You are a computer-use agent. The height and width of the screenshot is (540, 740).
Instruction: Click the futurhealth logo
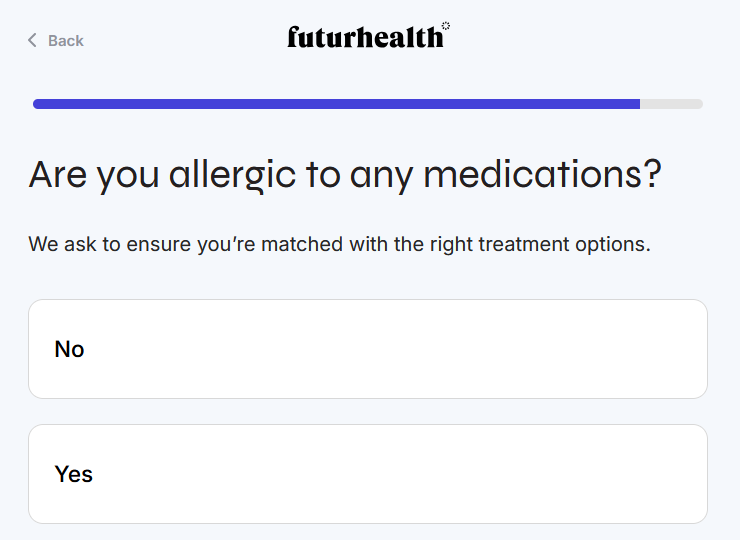click(x=365, y=38)
